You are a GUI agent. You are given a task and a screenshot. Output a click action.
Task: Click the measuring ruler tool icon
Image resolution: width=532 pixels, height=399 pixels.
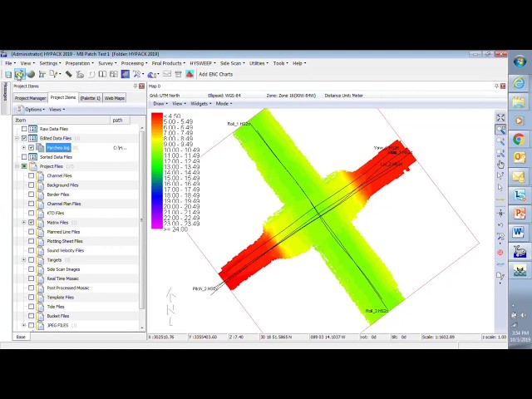tap(68, 74)
